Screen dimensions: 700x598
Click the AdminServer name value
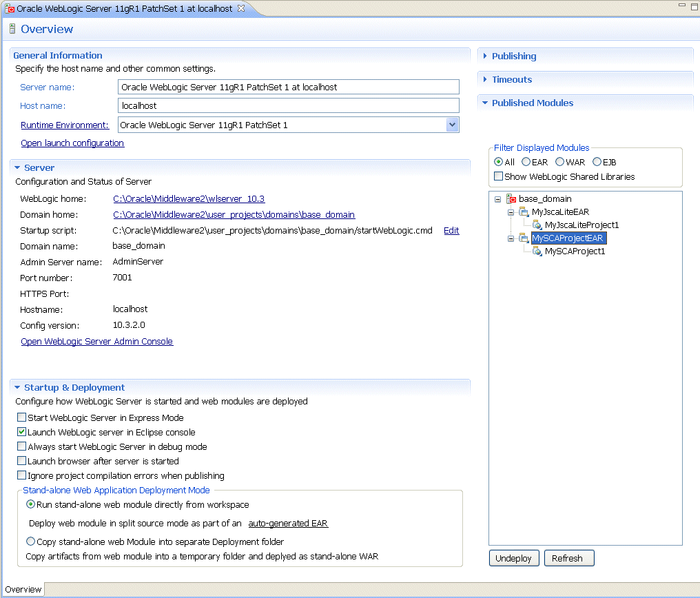138,262
